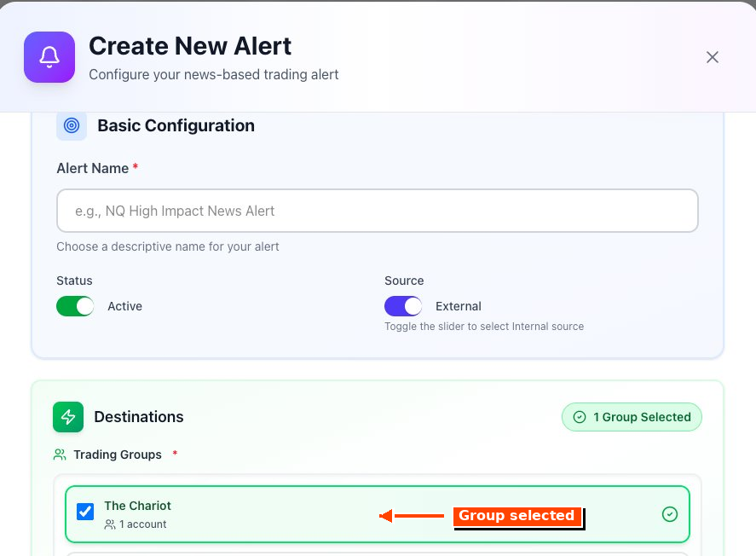The height and width of the screenshot is (556, 756).
Task: Click the '1 account' label
Action: click(x=142, y=524)
